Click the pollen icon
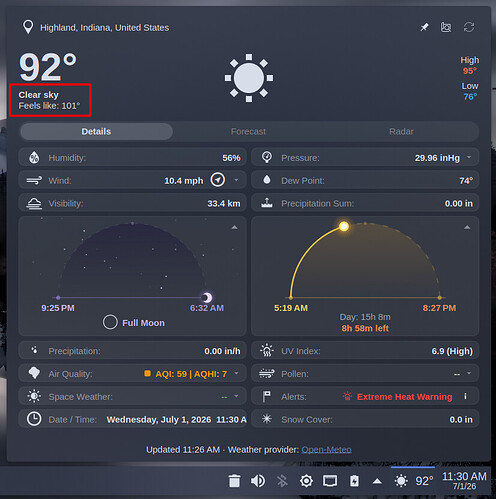 coord(267,373)
